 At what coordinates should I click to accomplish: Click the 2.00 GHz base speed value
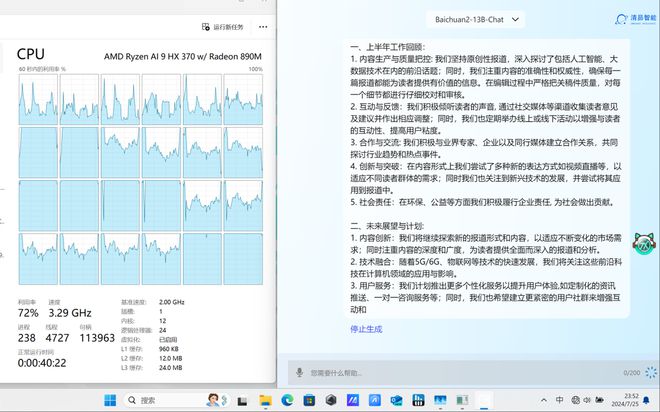172,302
